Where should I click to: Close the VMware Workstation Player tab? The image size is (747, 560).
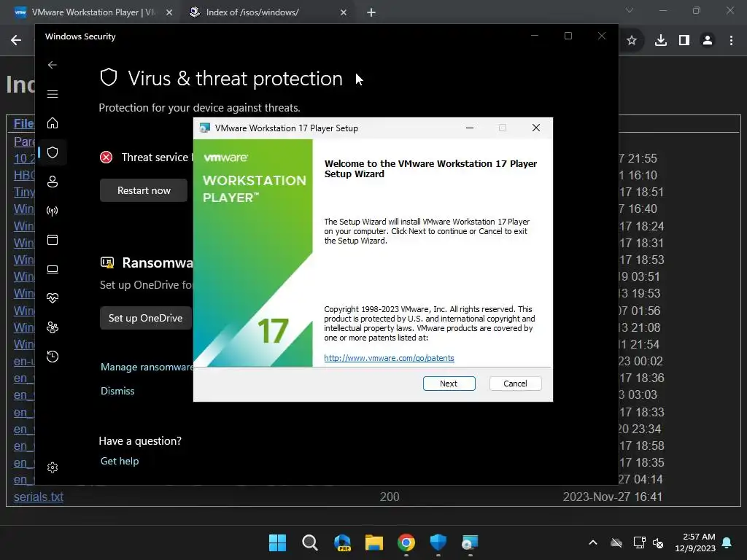(x=169, y=12)
